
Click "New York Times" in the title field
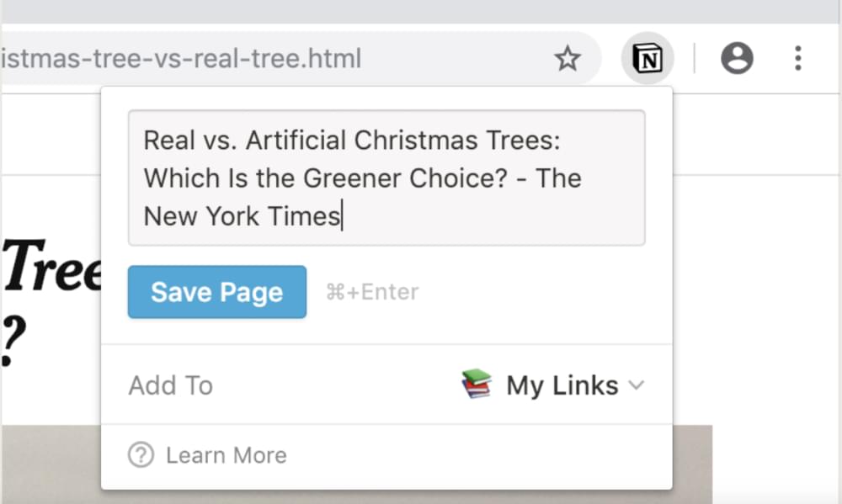tap(241, 216)
